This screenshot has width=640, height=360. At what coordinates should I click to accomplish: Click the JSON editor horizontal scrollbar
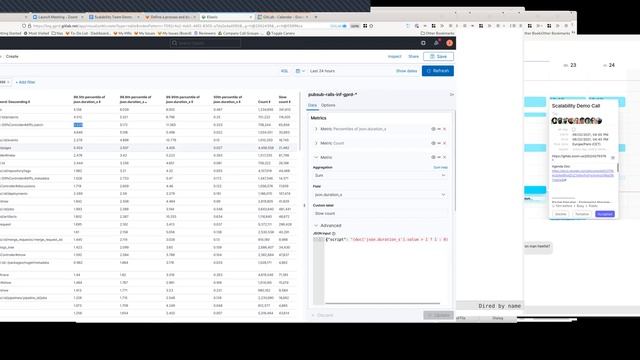pos(382,303)
